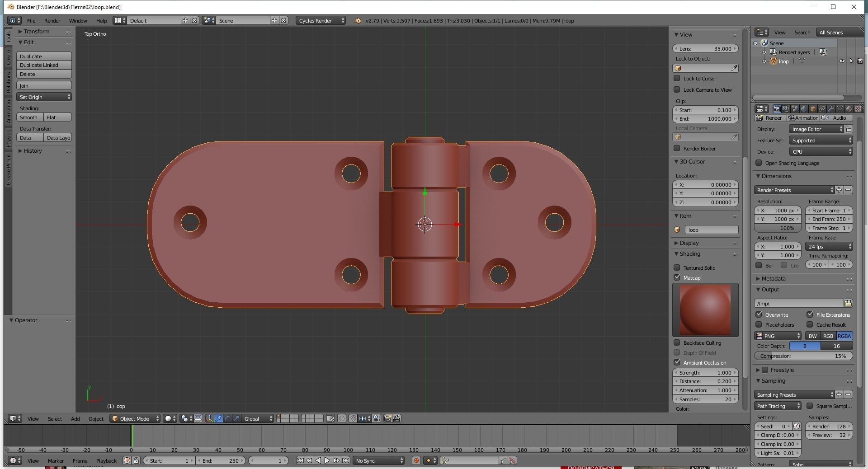868x469 pixels.
Task: Click the OpenGL render animation clapper icon
Action: point(396,418)
